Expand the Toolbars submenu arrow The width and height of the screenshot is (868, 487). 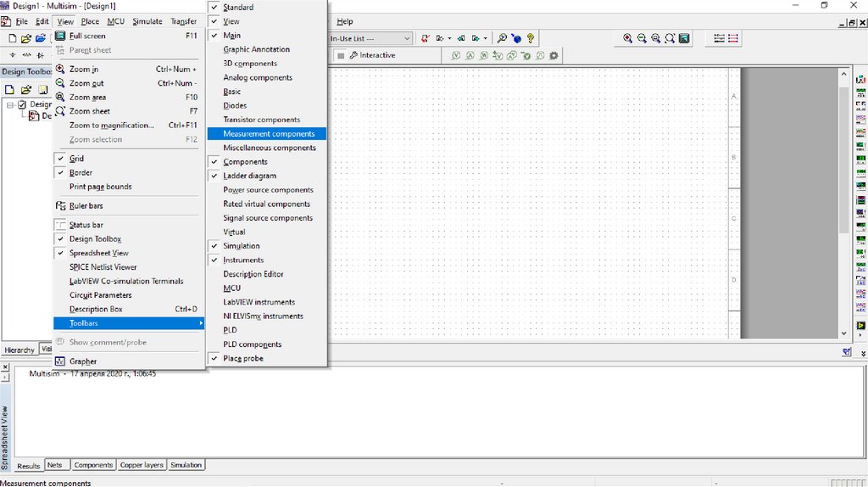tap(201, 323)
